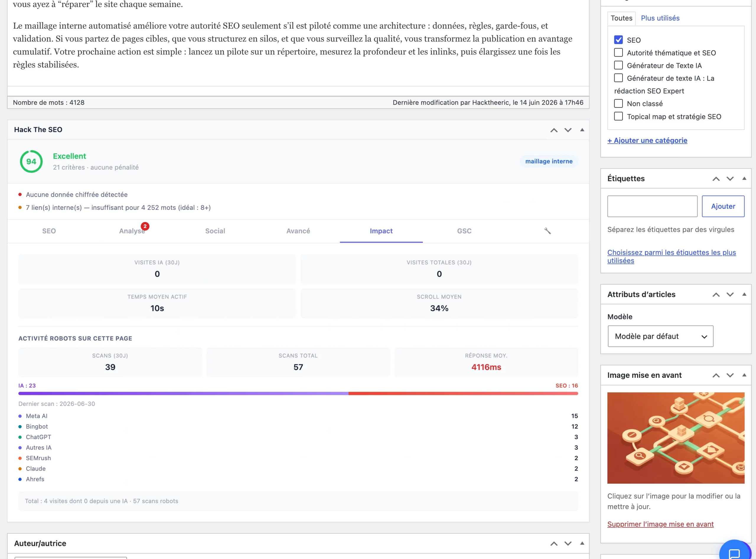Screen dimensions: 756x559
Task: Click the Scans Total 57 card
Action: 298,362
